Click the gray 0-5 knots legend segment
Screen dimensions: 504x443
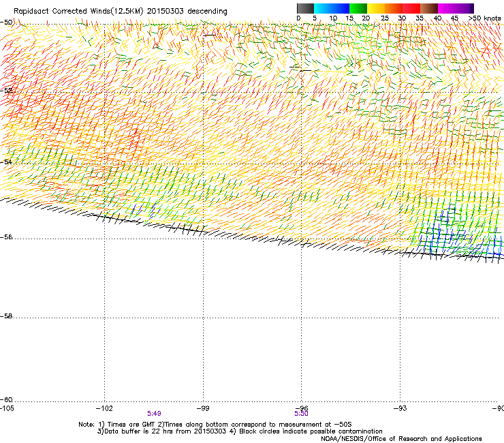pos(305,8)
